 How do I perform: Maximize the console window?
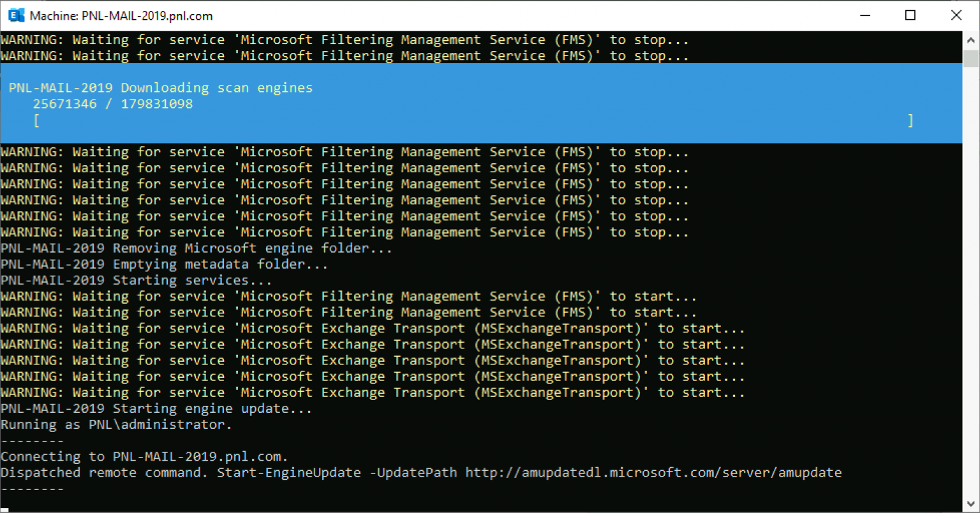(x=910, y=15)
